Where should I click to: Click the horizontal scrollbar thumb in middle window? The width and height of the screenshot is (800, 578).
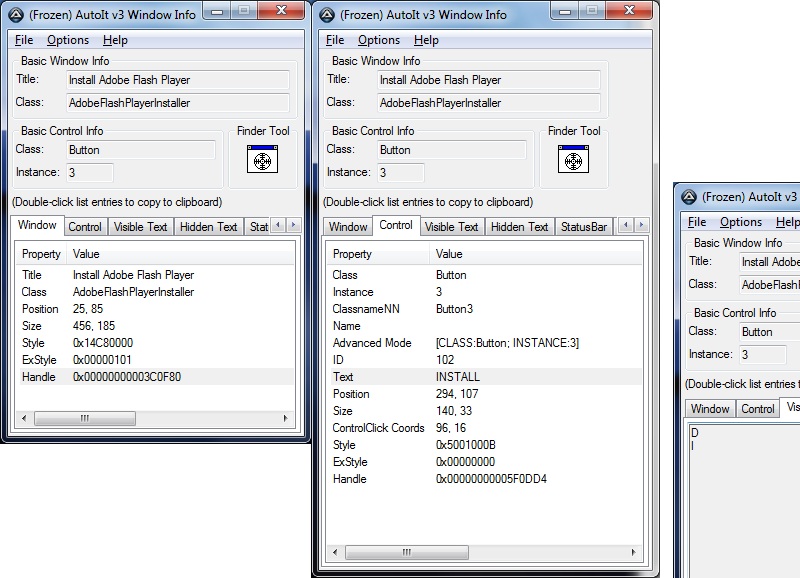(407, 552)
